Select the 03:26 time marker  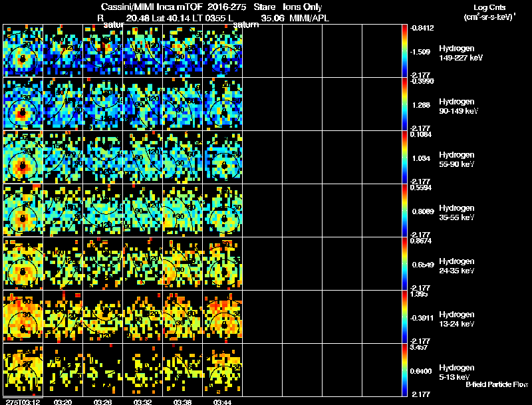[x=103, y=402]
